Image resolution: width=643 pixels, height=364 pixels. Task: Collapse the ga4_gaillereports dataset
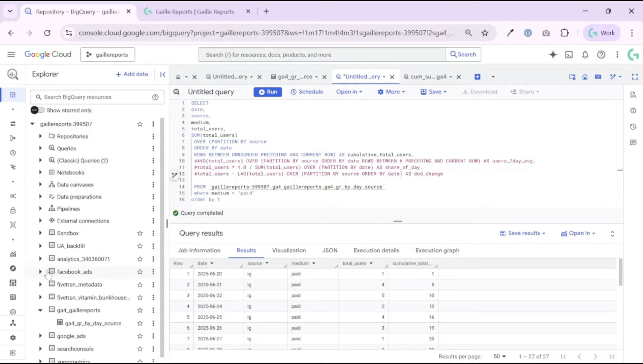coord(40,310)
